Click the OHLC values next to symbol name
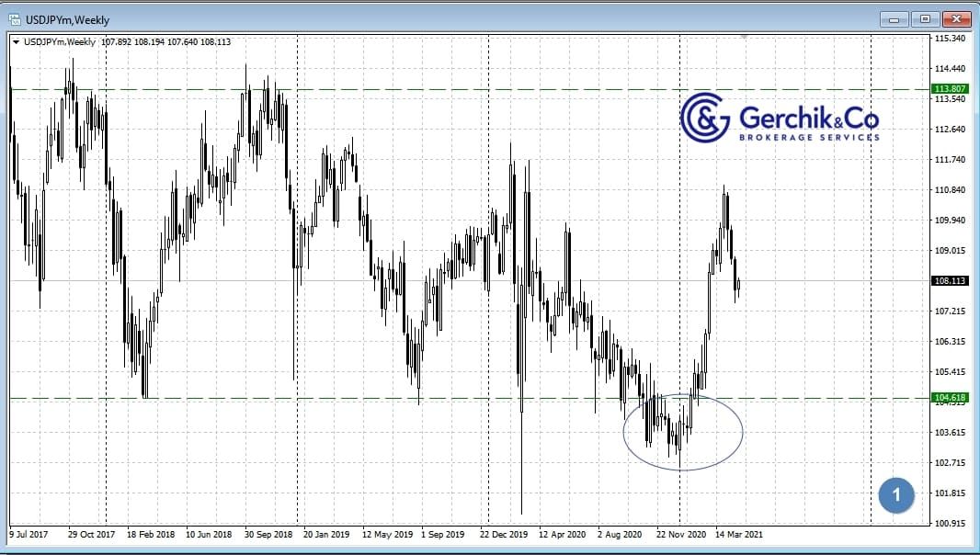This screenshot has height=555, width=980. [x=165, y=41]
